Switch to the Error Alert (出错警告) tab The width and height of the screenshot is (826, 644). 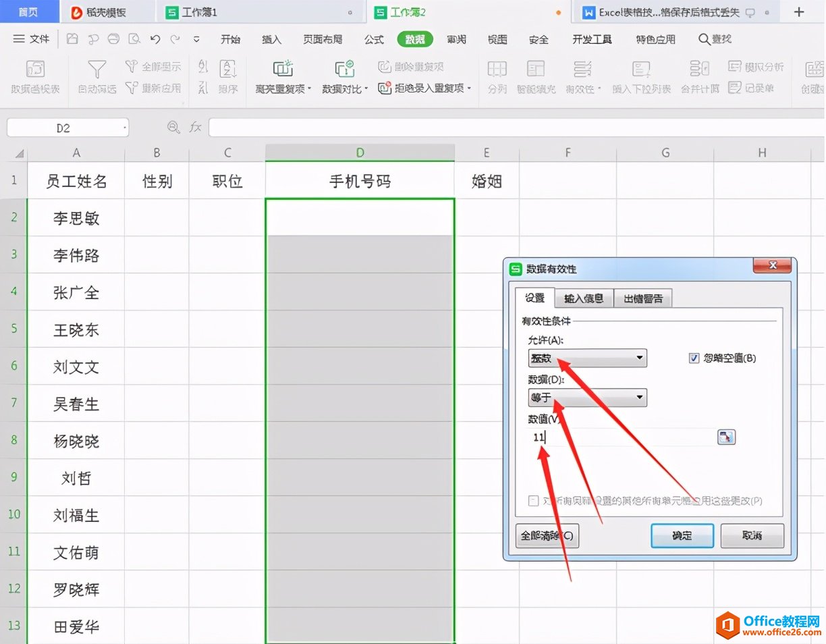pyautogui.click(x=642, y=298)
